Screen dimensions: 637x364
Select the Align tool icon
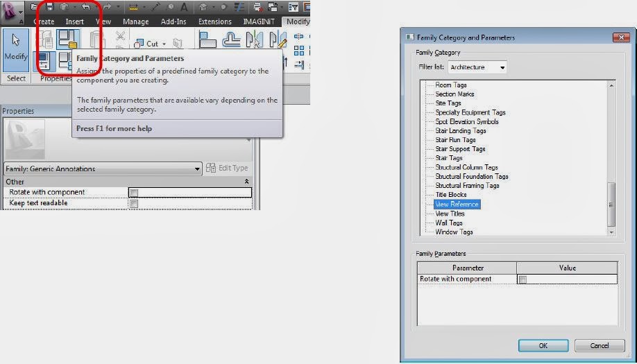pos(207,40)
